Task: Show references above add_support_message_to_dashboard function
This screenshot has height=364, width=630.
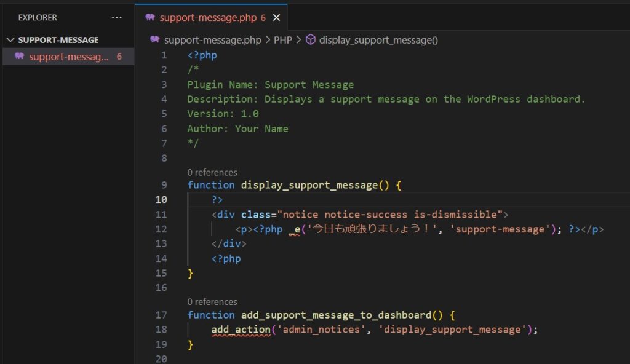Action: point(212,302)
